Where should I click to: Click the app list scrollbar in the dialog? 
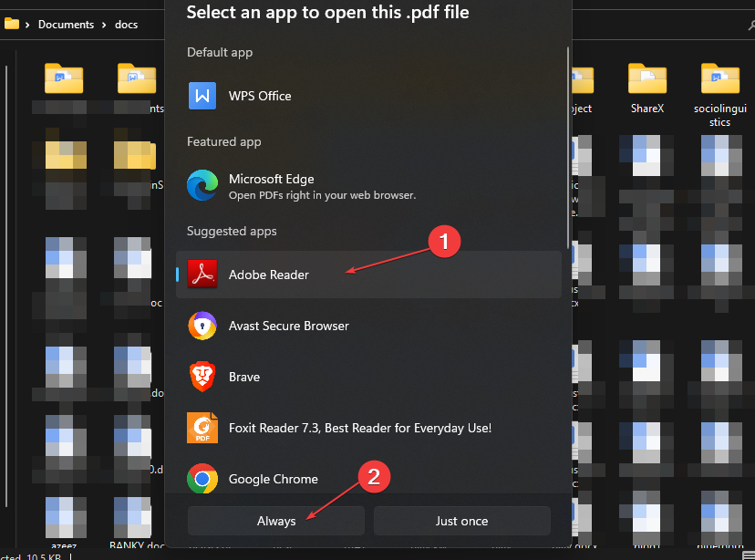568,148
